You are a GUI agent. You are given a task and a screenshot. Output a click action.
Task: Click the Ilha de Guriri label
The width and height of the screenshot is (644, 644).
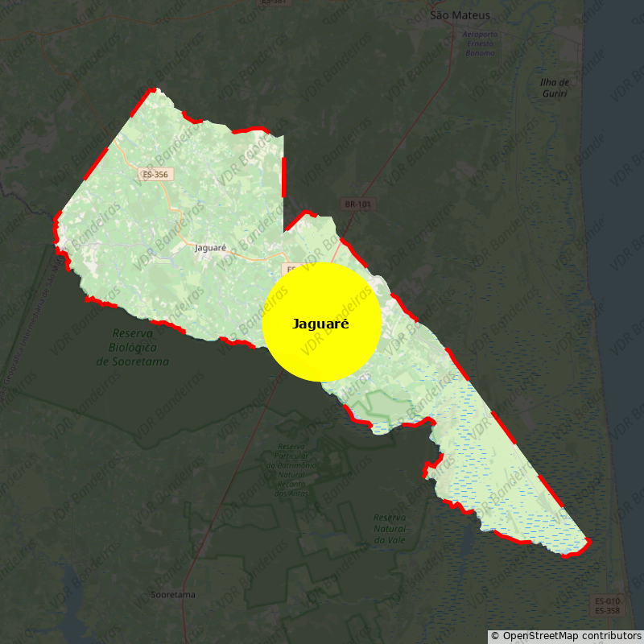(x=555, y=88)
